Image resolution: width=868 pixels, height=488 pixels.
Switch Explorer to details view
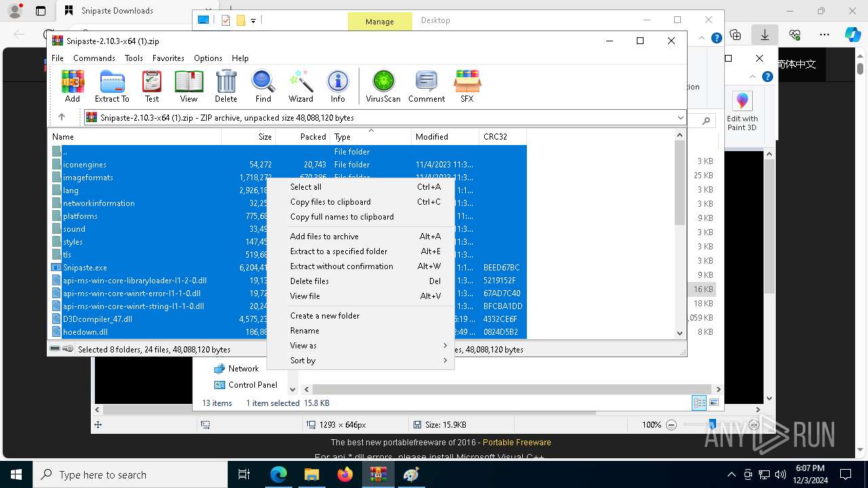point(699,403)
